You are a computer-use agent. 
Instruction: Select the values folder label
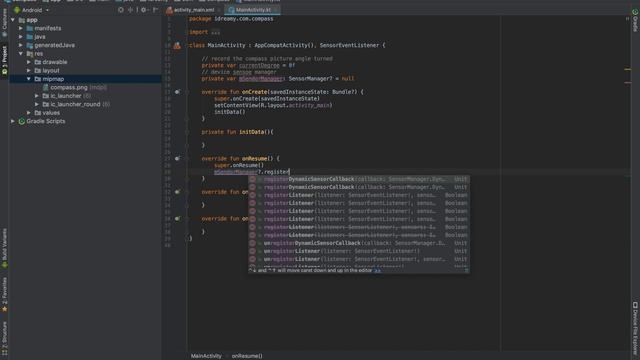pyautogui.click(x=51, y=113)
